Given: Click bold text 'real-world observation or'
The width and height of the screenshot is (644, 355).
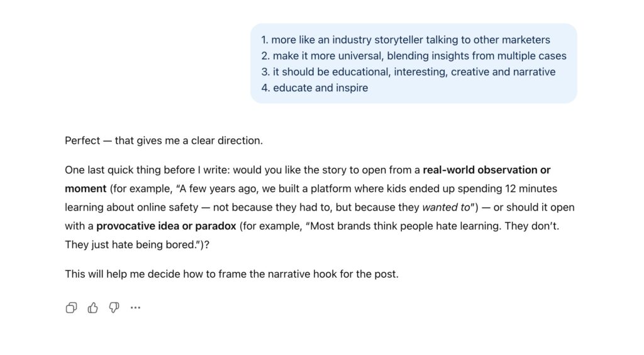Looking at the screenshot, I should pyautogui.click(x=486, y=170).
